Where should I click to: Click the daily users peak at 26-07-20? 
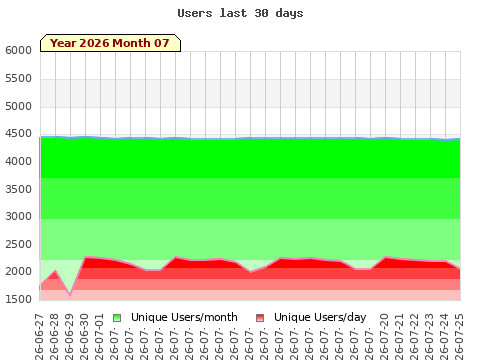coord(386,257)
